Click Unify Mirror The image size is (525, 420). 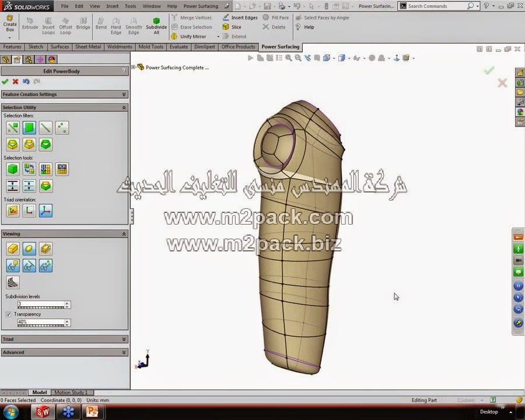click(189, 37)
